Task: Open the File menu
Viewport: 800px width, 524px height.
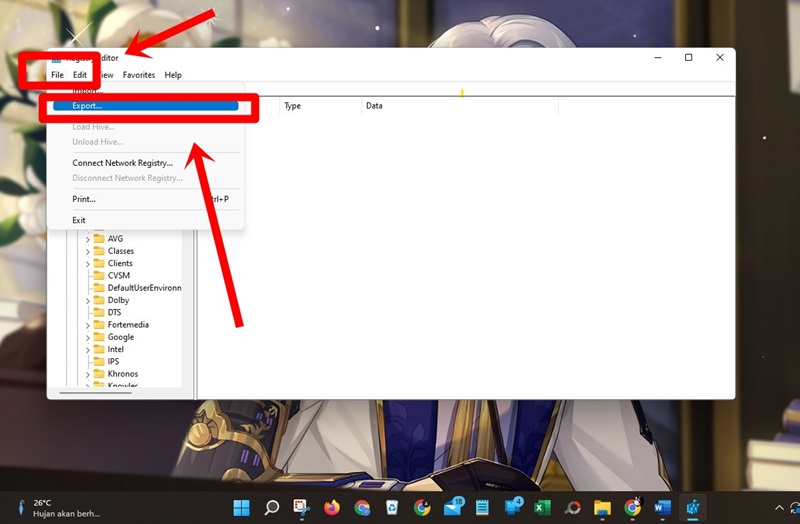Action: 57,75
